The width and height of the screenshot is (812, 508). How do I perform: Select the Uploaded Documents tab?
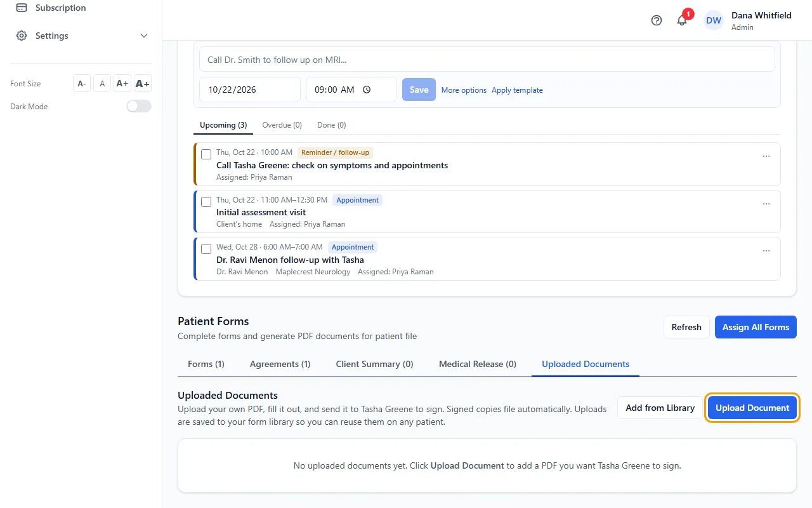[x=586, y=364]
